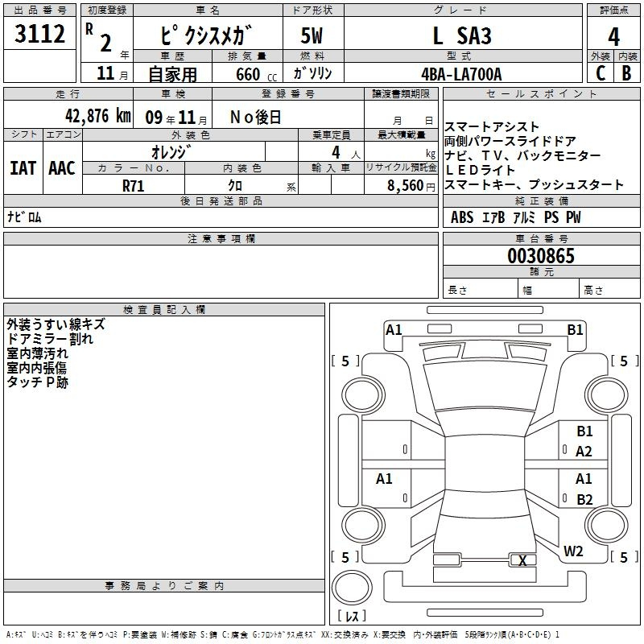The width and height of the screenshot is (644, 644).
Task: Click the B1 mark directly above A2
Action: point(584,431)
